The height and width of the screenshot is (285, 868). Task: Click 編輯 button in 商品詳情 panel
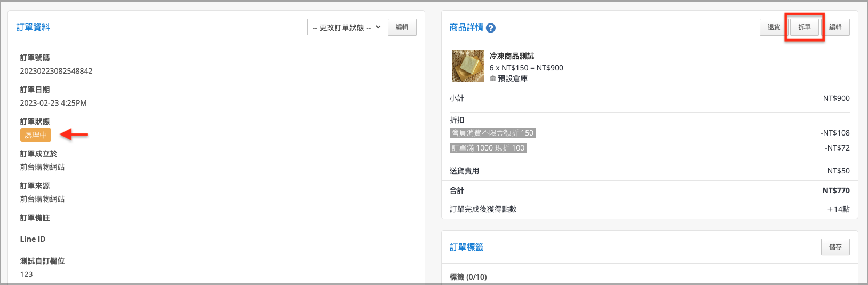[835, 27]
